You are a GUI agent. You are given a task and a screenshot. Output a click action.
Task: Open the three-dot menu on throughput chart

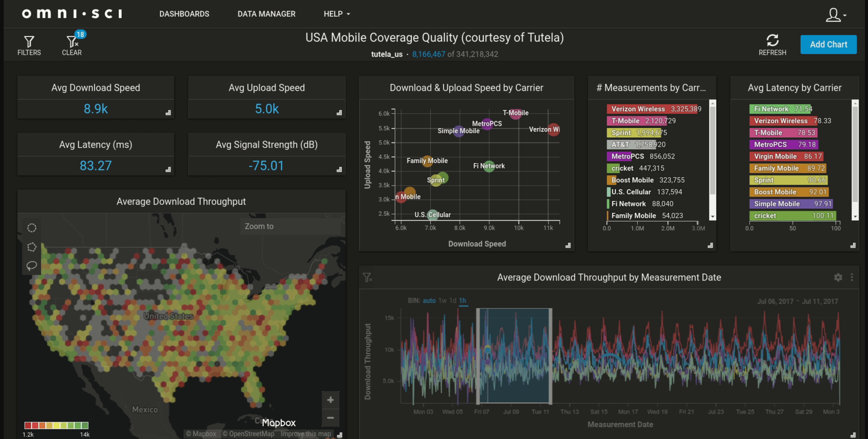pyautogui.click(x=852, y=277)
